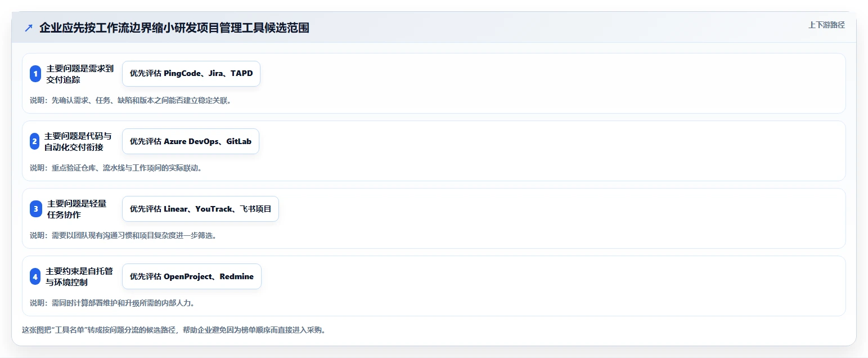The width and height of the screenshot is (868, 358).
Task: Open the 优先评估 Linear、YouTrack、飞书项目 box
Action: click(x=200, y=209)
